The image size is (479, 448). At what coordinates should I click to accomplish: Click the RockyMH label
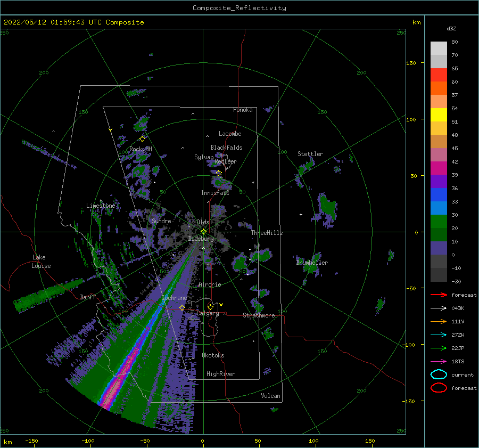click(141, 149)
